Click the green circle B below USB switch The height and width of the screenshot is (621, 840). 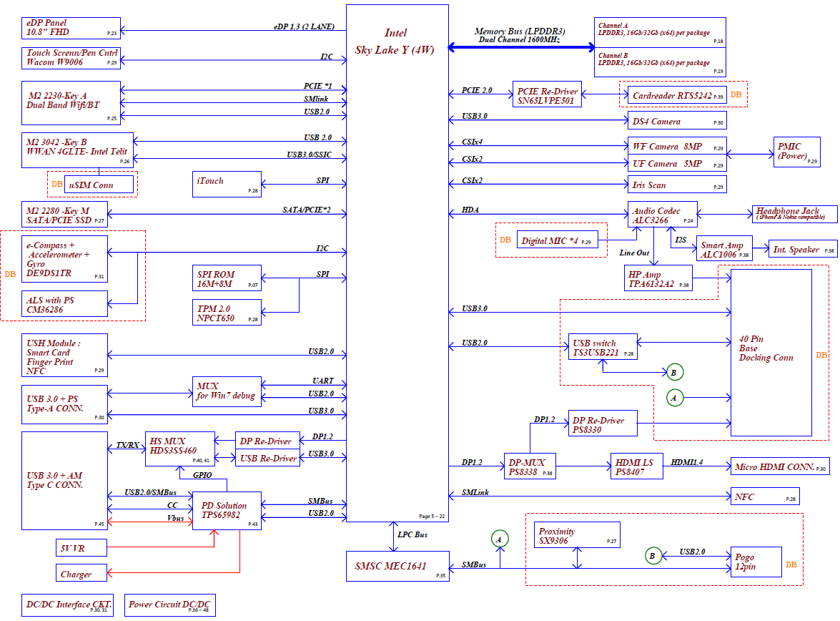pos(673,372)
